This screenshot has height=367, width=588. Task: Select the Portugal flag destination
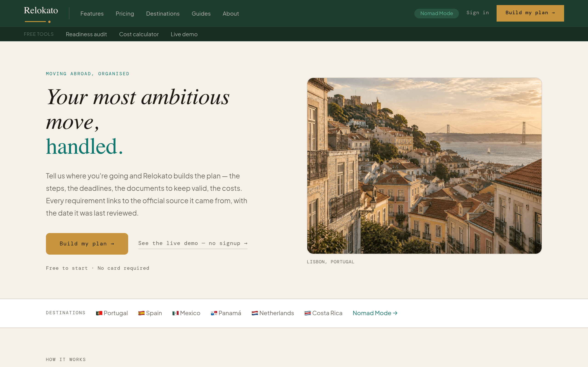pyautogui.click(x=112, y=313)
